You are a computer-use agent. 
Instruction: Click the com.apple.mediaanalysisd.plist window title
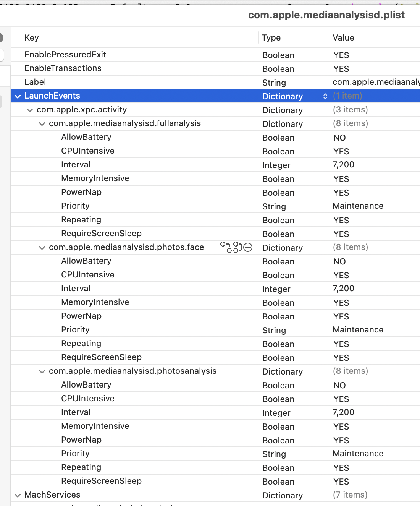point(326,15)
